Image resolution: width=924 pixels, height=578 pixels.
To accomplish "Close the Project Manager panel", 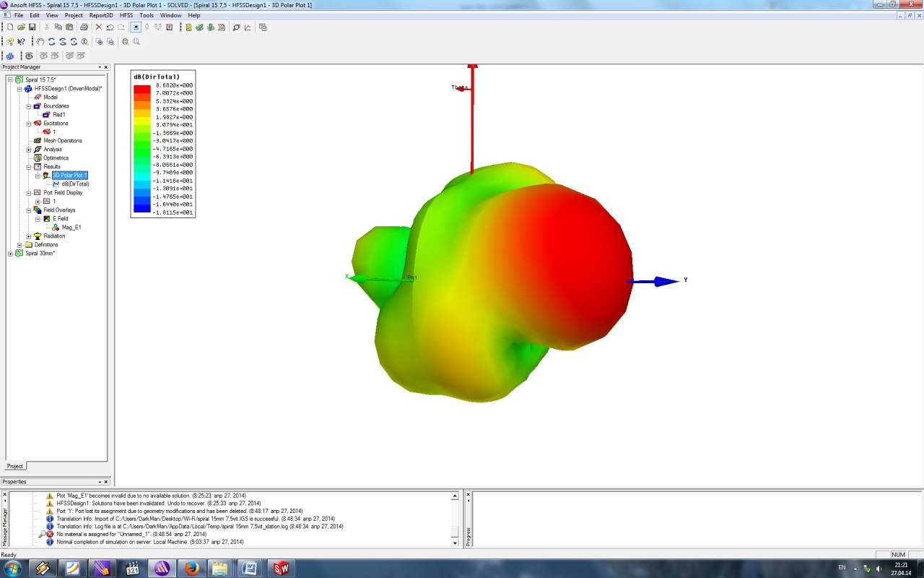I will pyautogui.click(x=106, y=67).
